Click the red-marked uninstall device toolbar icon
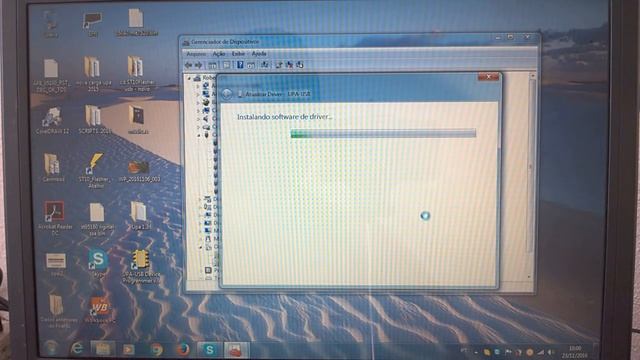The height and width of the screenshot is (360, 640). [x=290, y=65]
